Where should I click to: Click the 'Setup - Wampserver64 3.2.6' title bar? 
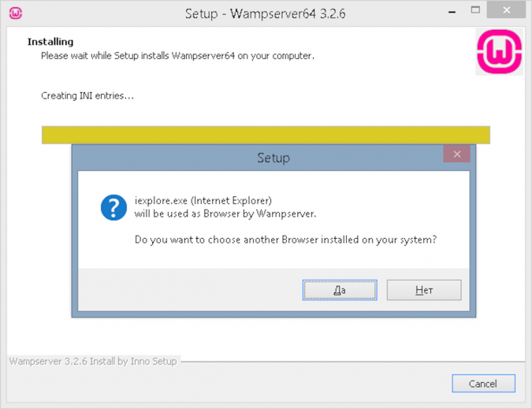coord(265,13)
